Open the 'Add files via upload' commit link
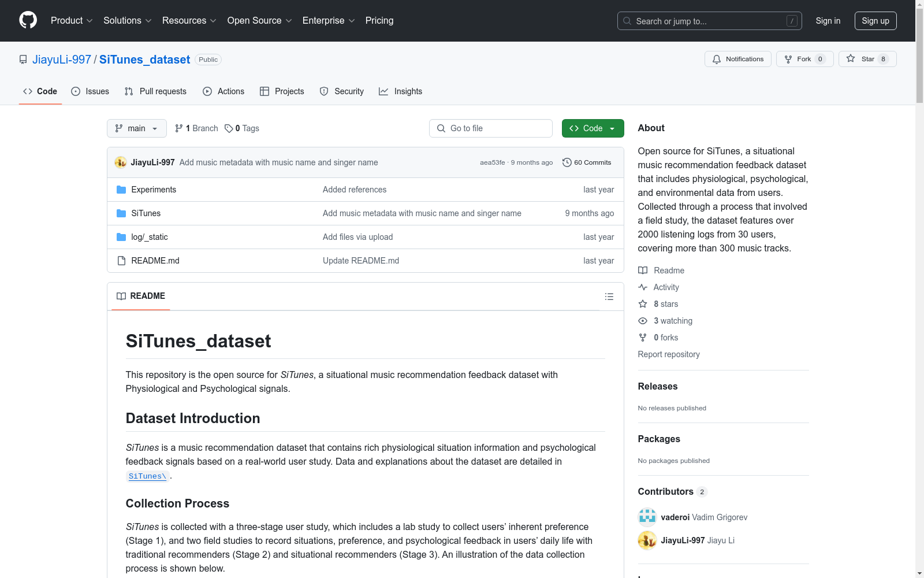 pos(357,237)
